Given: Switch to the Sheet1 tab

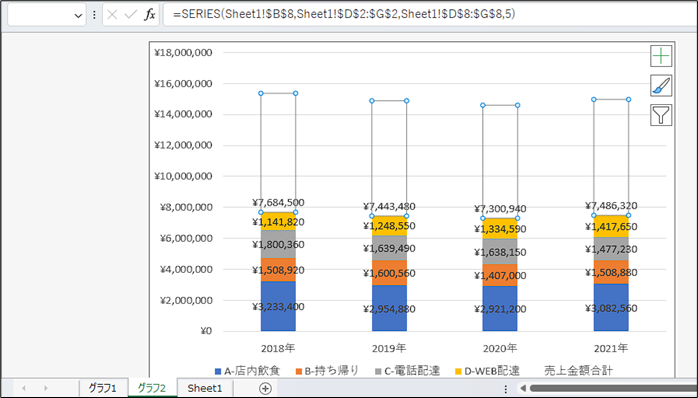Looking at the screenshot, I should point(205,388).
